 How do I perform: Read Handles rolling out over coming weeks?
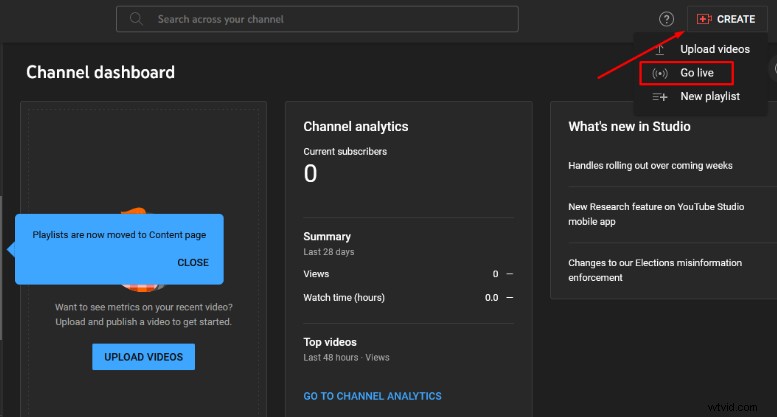pyautogui.click(x=650, y=165)
